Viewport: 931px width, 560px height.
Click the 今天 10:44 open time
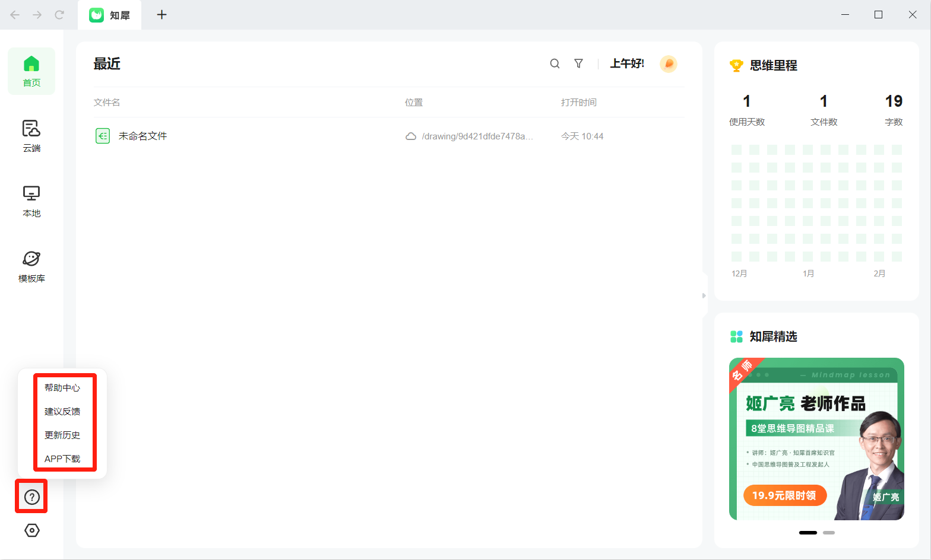[x=582, y=136]
